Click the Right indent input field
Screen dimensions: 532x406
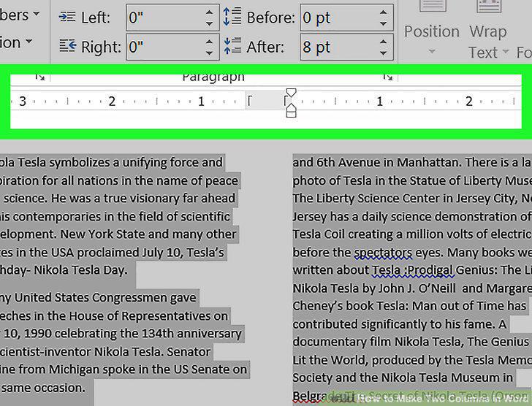pos(172,47)
